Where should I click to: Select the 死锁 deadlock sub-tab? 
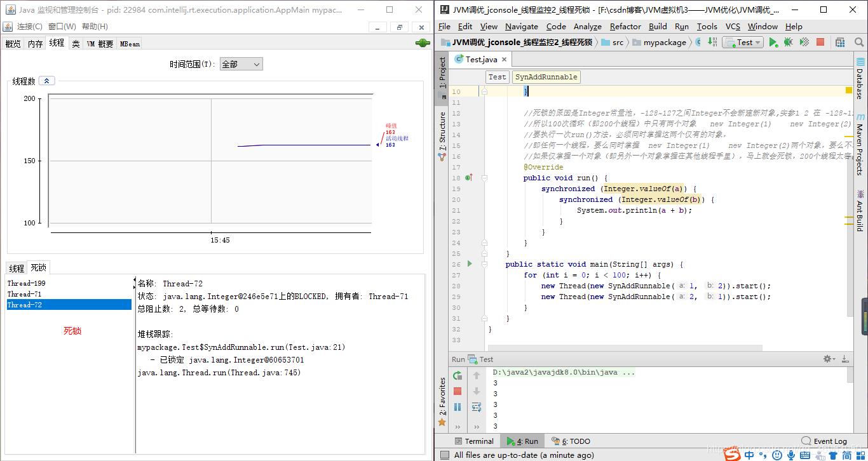point(39,267)
